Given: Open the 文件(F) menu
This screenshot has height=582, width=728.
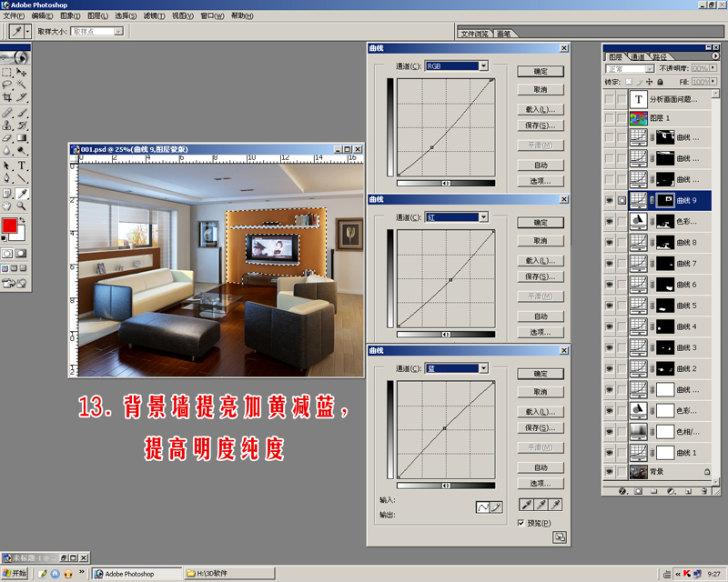Looking at the screenshot, I should click(x=14, y=15).
